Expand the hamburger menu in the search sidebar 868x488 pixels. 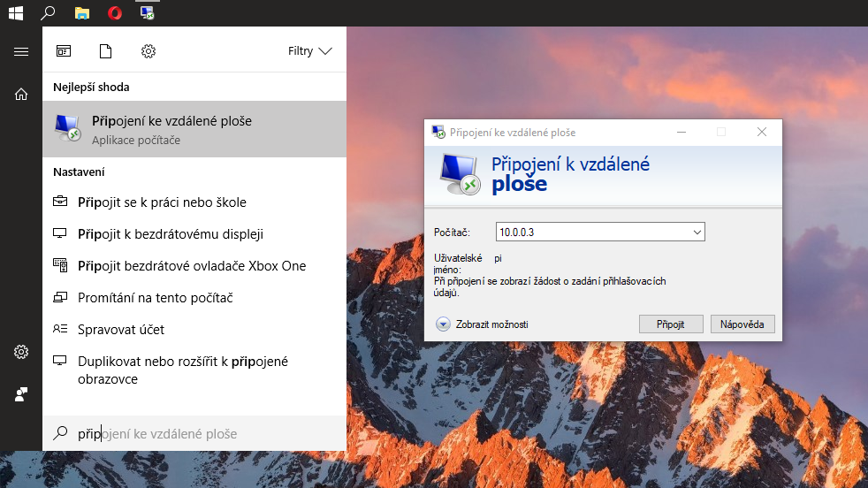click(x=21, y=51)
